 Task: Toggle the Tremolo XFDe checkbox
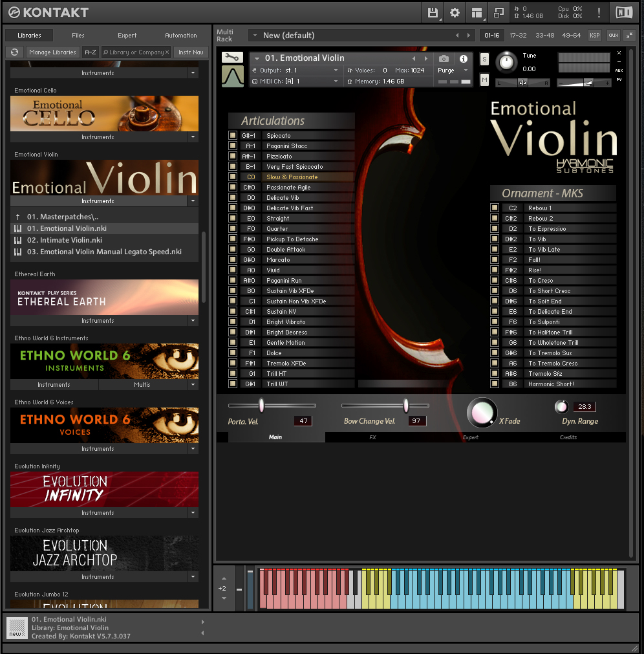point(233,363)
